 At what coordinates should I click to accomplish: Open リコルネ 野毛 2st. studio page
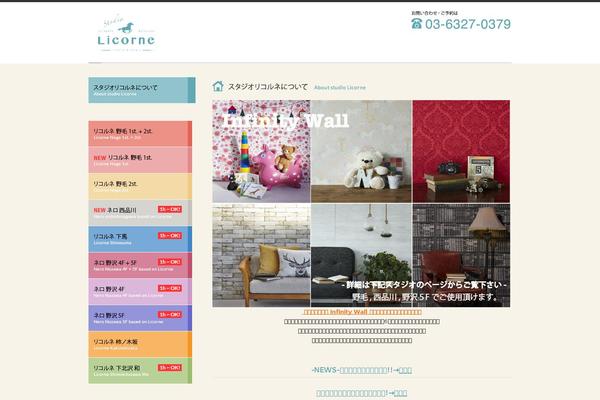(x=140, y=186)
